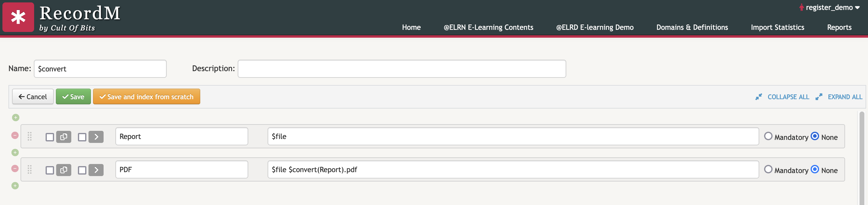
Task: Remove the Report field with minus icon
Action: point(15,135)
